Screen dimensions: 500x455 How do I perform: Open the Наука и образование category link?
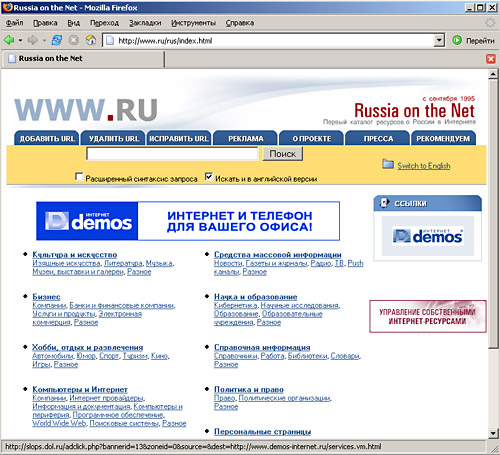(x=256, y=297)
